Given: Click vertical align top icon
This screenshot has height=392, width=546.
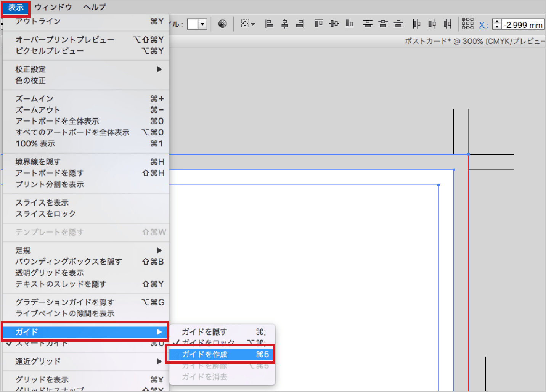Looking at the screenshot, I should pyautogui.click(x=318, y=24).
